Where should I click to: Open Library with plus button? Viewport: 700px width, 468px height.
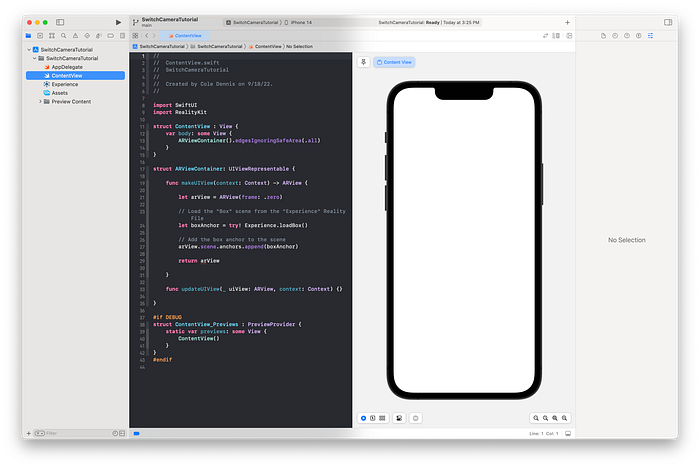pos(567,22)
